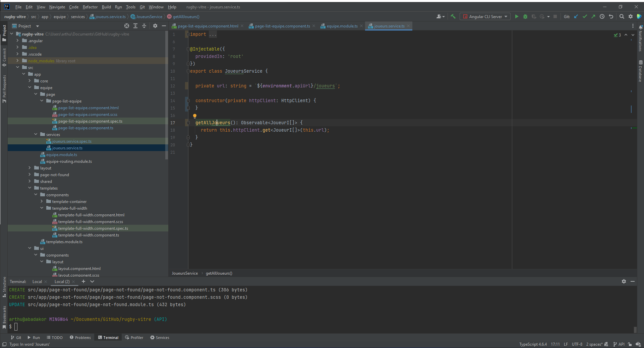Select opened file locate target icon
The image size is (644, 348).
127,26
